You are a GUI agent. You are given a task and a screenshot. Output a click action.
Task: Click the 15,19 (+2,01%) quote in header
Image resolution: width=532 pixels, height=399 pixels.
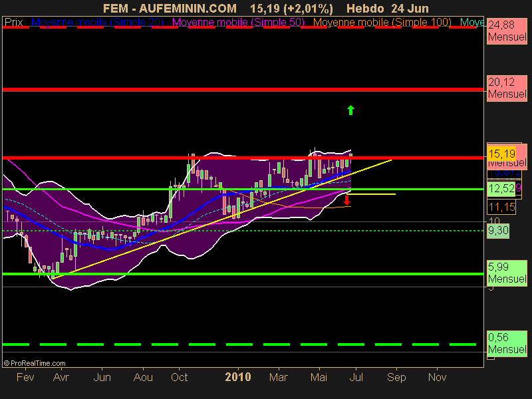[291, 9]
